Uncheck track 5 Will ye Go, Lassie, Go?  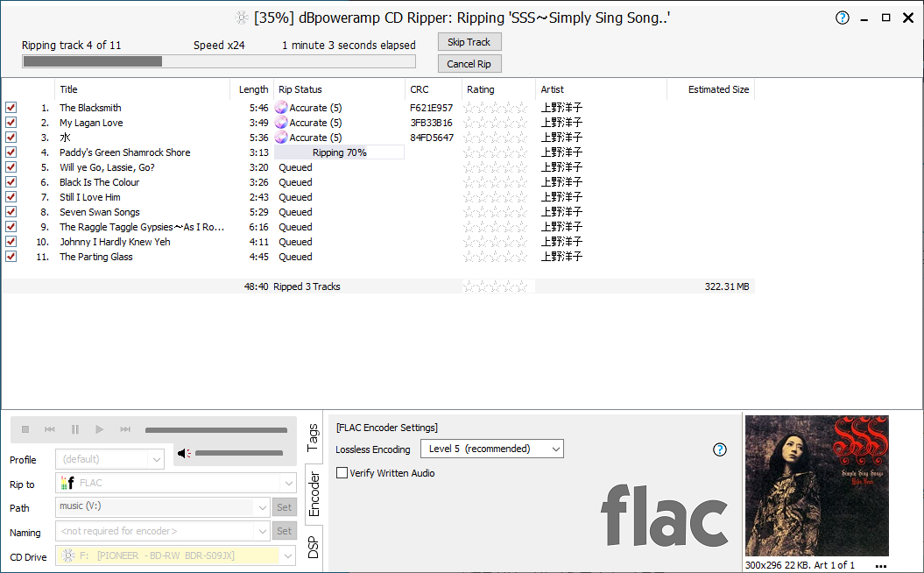coord(11,166)
